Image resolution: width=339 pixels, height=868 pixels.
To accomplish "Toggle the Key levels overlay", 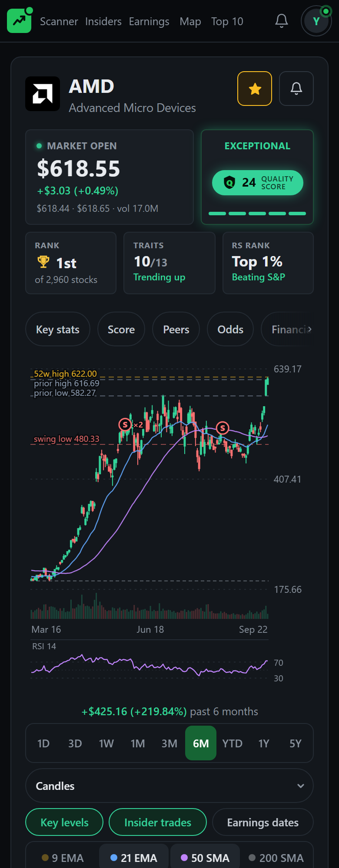I will coord(64,822).
